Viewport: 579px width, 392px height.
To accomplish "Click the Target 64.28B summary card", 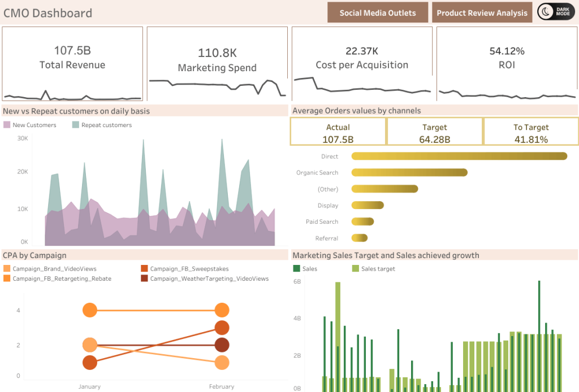I will tap(434, 131).
